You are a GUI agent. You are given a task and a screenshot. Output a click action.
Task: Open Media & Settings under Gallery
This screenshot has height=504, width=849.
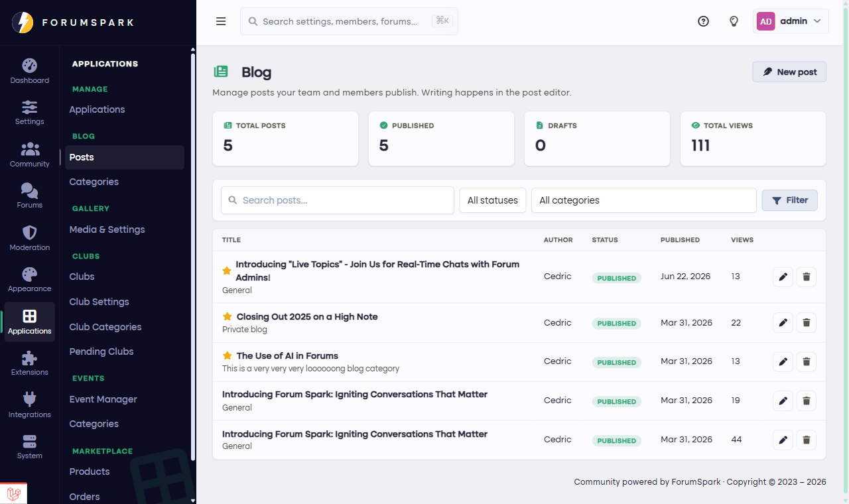pos(107,229)
